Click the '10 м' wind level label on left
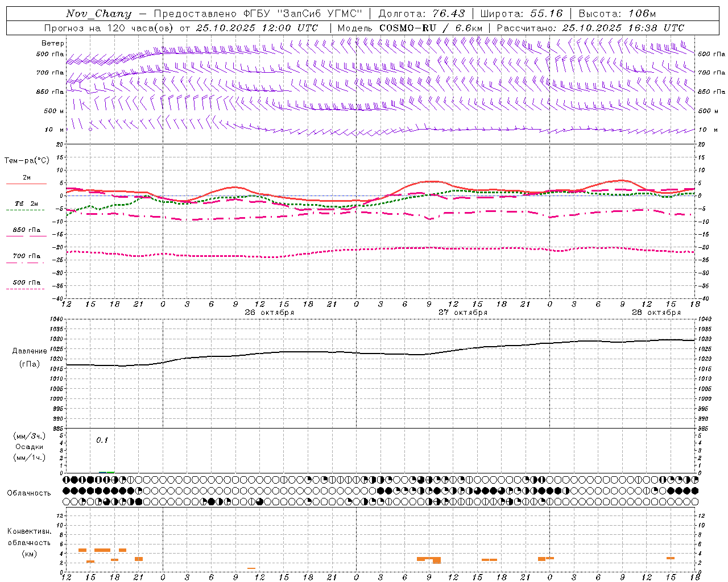 click(55, 130)
